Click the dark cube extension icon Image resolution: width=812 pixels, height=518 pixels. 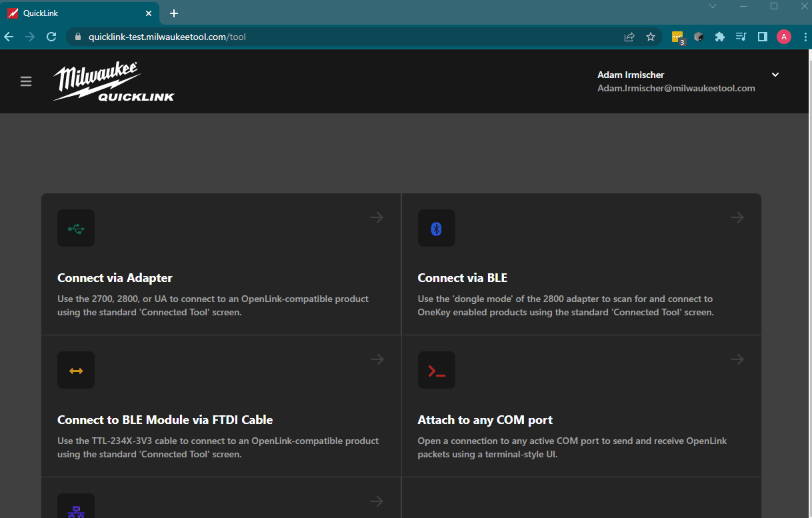[x=699, y=37]
